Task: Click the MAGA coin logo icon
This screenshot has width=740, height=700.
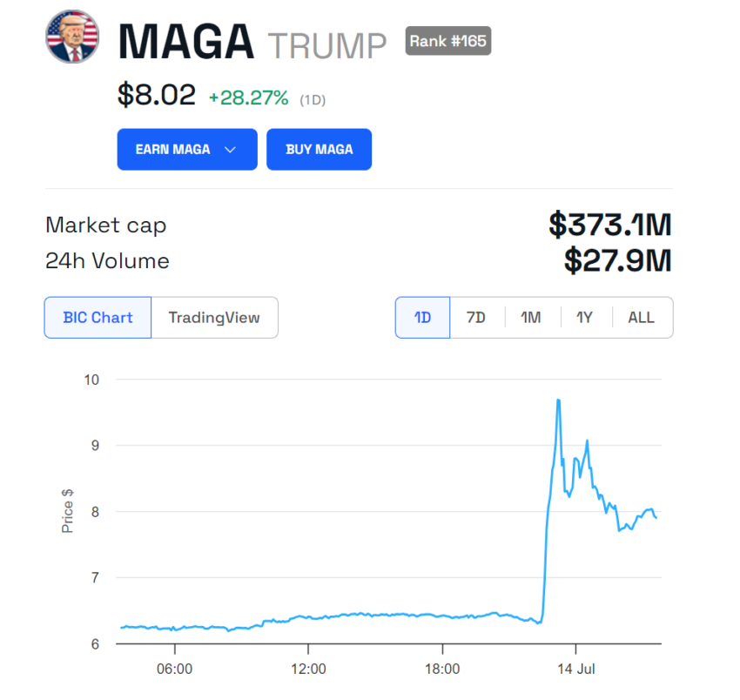Action: point(71,37)
